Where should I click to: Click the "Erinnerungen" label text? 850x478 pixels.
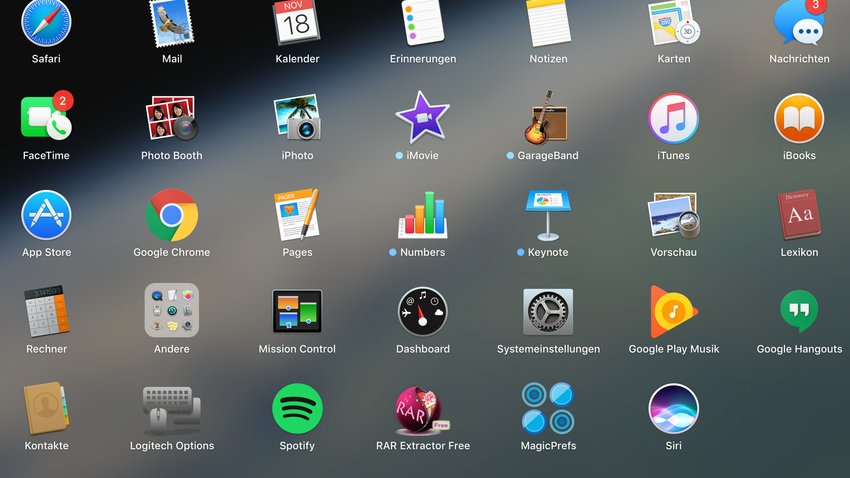[423, 59]
